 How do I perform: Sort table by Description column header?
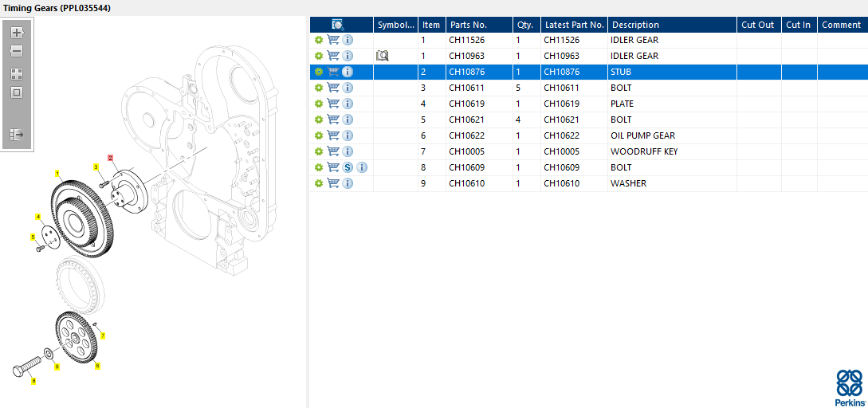[x=635, y=25]
